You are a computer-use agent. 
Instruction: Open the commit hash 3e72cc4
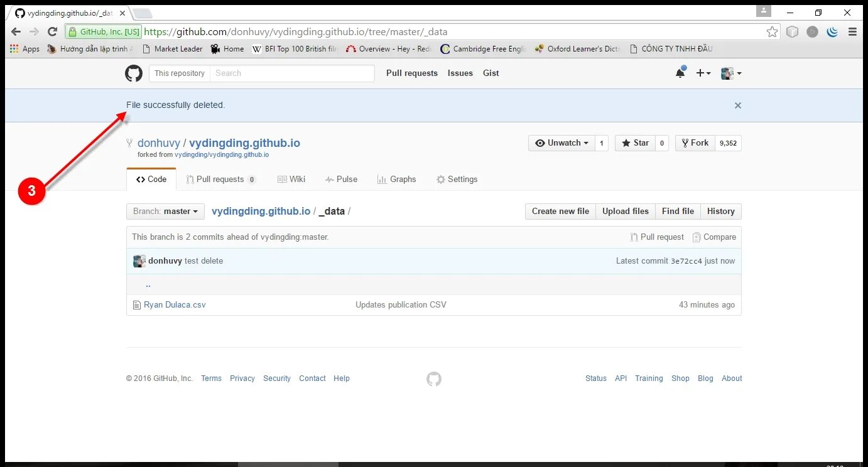click(686, 261)
